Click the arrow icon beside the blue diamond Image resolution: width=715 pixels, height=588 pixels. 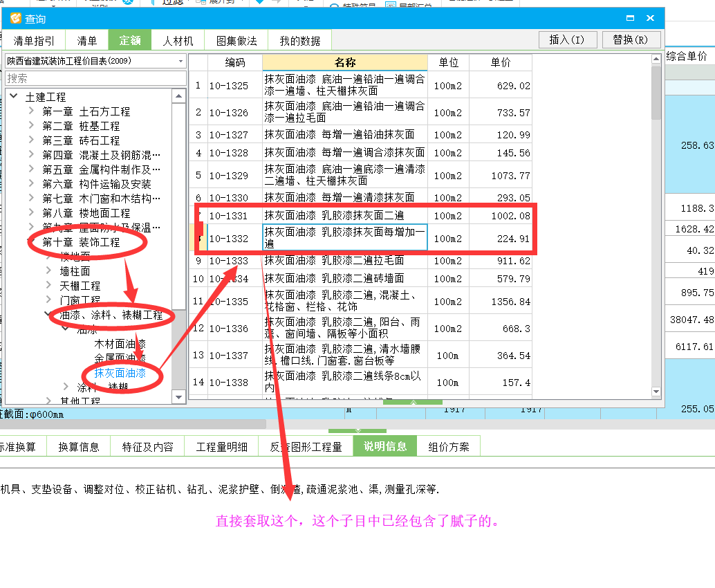click(277, 3)
